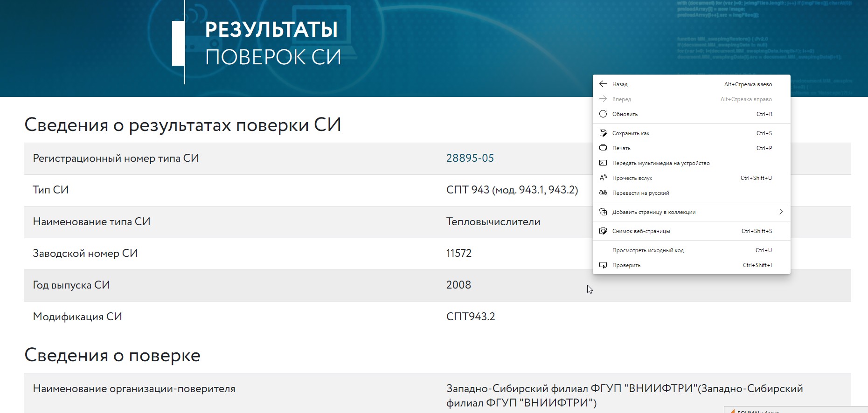Click the printer icon next to Печать
This screenshot has width=868, height=413.
click(x=603, y=148)
